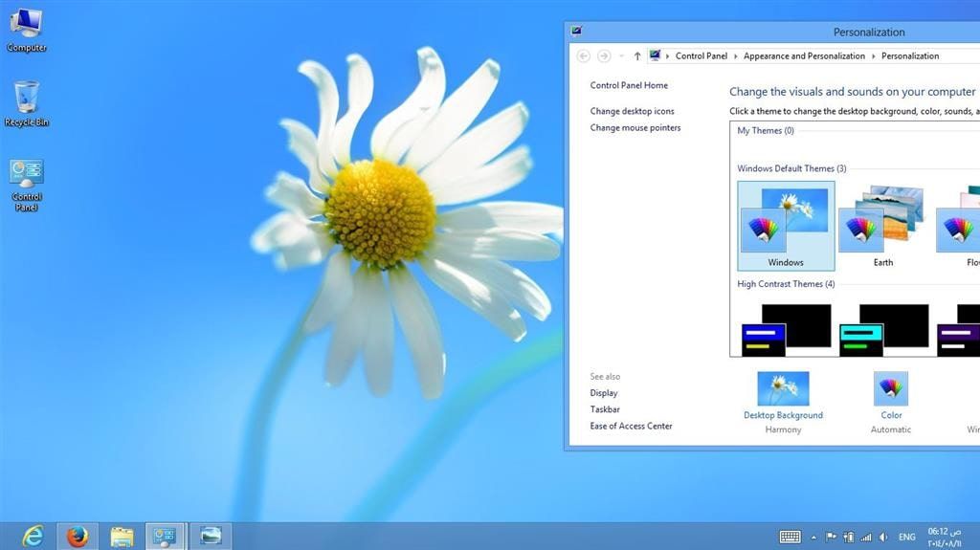Click the ENG language indicator

(x=907, y=537)
